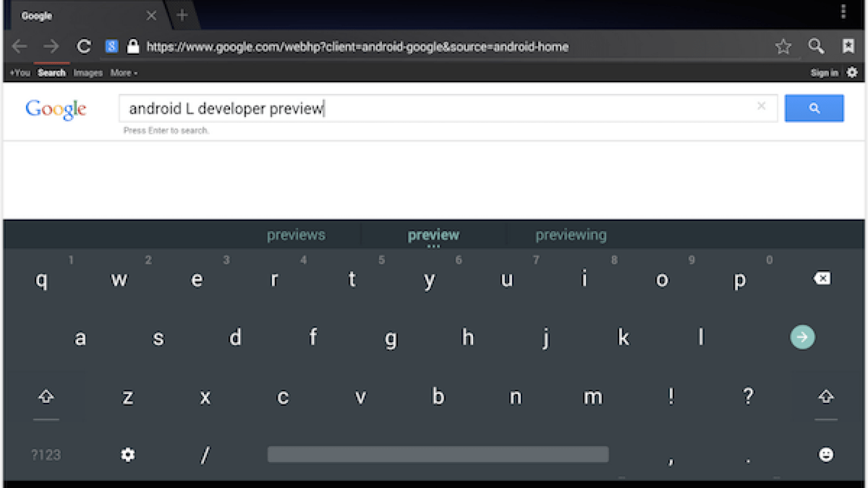This screenshot has width=868, height=488.
Task: Bookmark the page with the star icon
Action: tap(783, 47)
